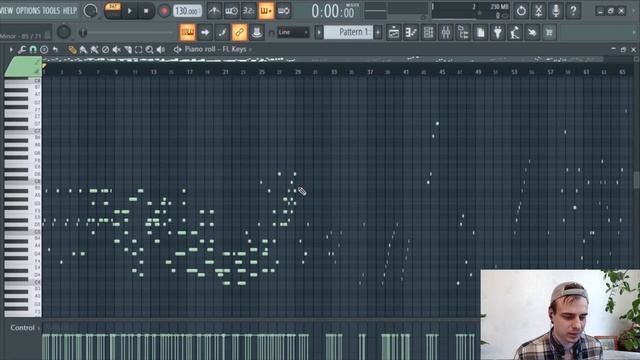This screenshot has height=360, width=640.
Task: Toggle the right-arrow auto scrolling button
Action: [x=205, y=32]
